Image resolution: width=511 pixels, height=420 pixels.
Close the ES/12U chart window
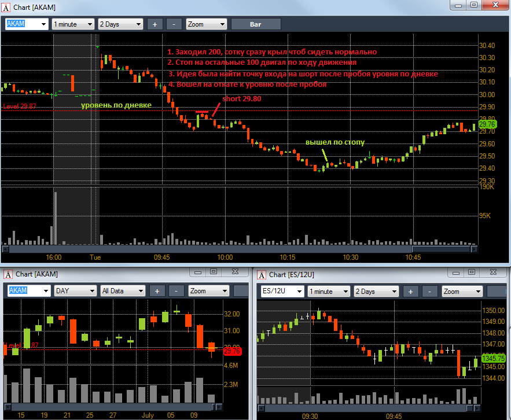point(493,272)
